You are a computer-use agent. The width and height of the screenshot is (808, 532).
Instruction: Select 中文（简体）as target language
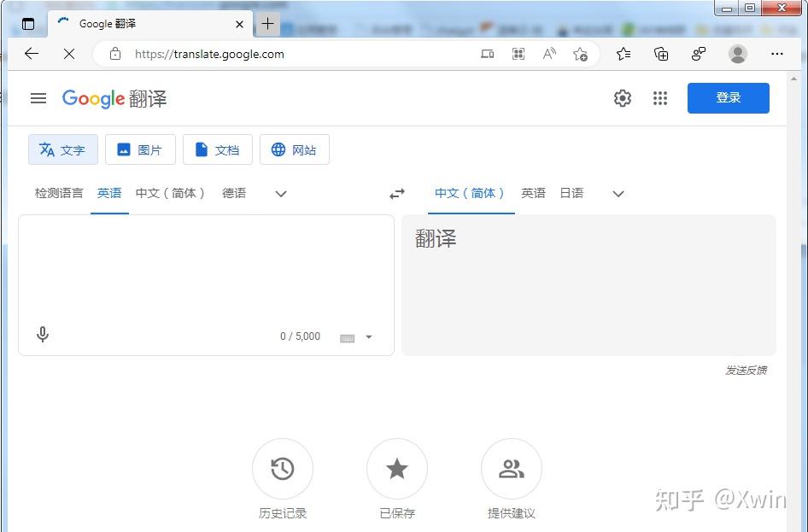[471, 193]
